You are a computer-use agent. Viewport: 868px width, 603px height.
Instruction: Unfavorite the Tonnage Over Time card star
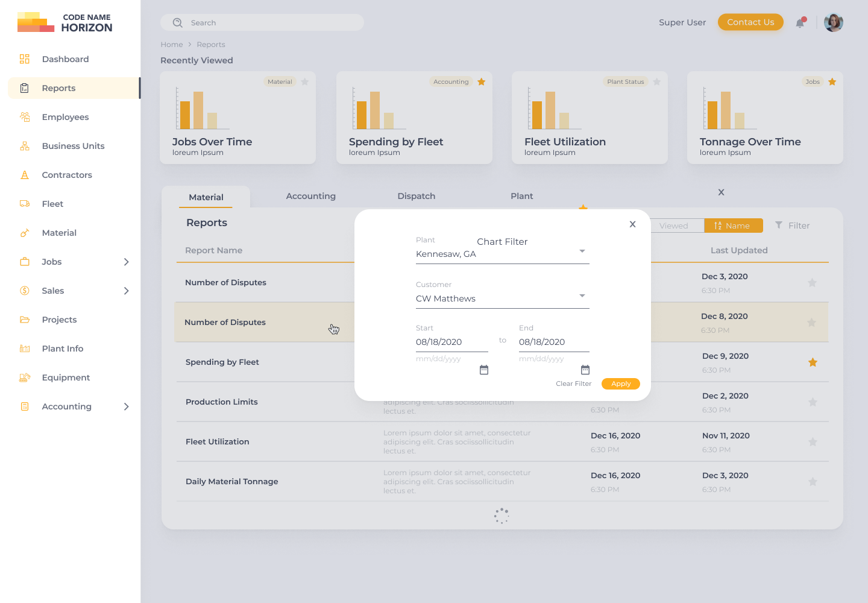(832, 82)
